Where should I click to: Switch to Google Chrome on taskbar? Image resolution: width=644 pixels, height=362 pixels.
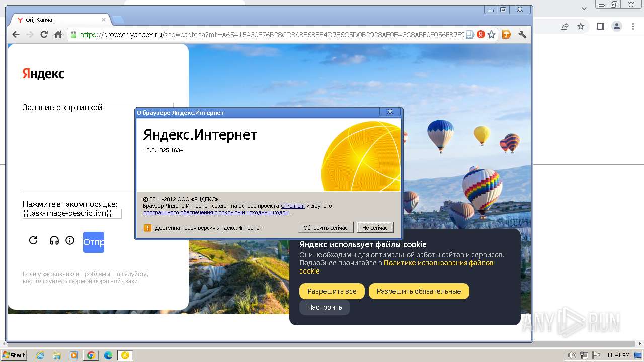coord(91,355)
